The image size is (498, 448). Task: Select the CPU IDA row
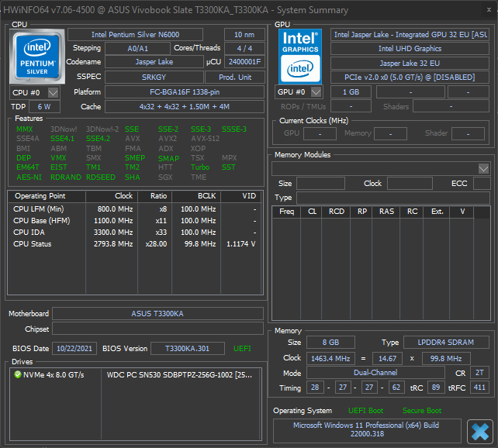[x=135, y=233]
